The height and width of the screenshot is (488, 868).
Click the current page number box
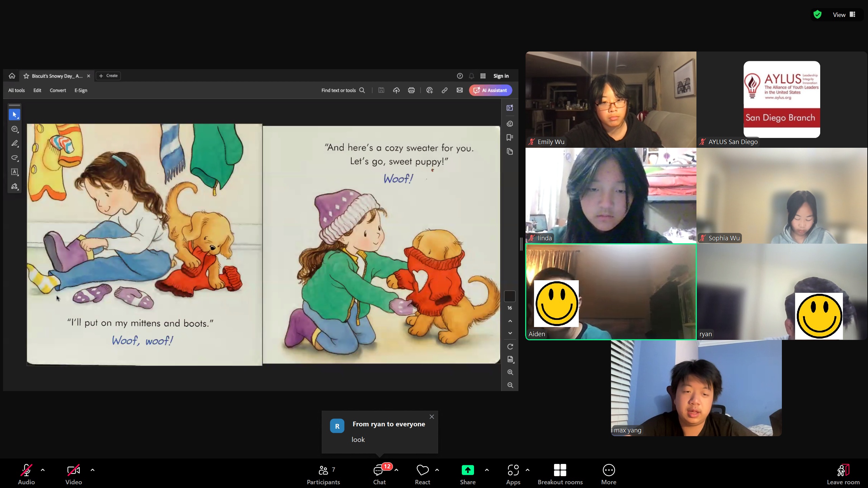(510, 296)
